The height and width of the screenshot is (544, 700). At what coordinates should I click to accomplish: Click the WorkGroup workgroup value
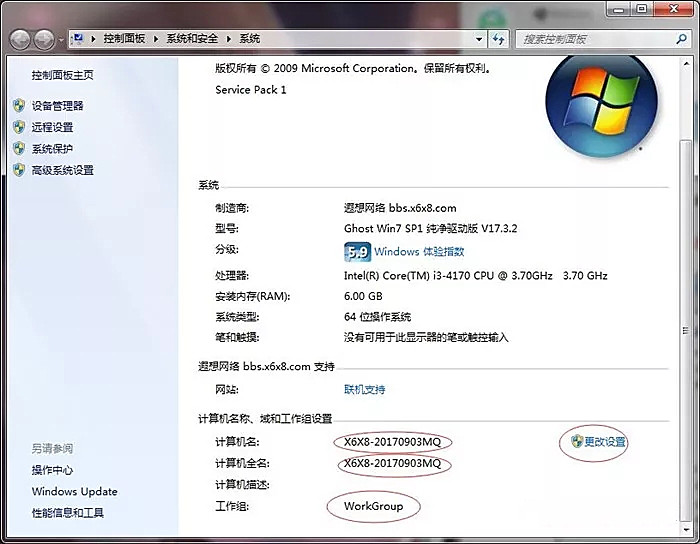(373, 506)
